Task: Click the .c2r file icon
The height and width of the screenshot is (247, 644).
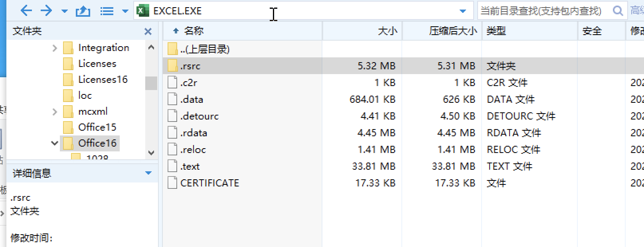Action: (x=172, y=82)
